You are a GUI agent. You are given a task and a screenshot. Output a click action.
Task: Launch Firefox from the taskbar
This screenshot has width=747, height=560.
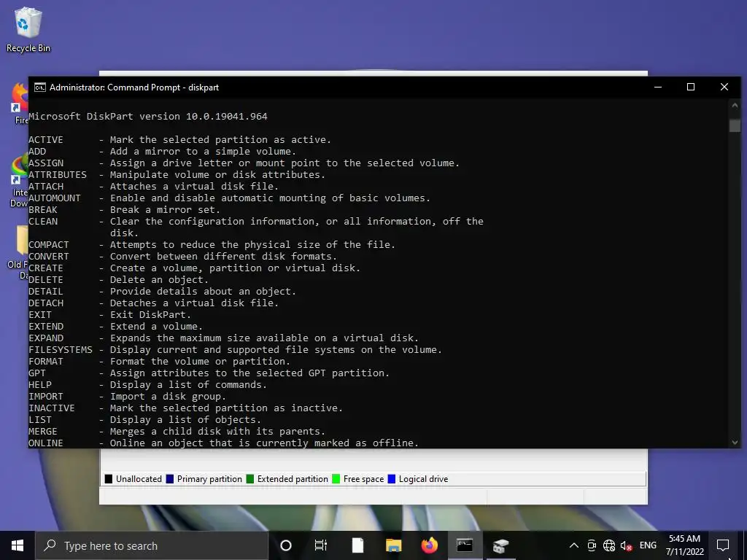coord(429,545)
